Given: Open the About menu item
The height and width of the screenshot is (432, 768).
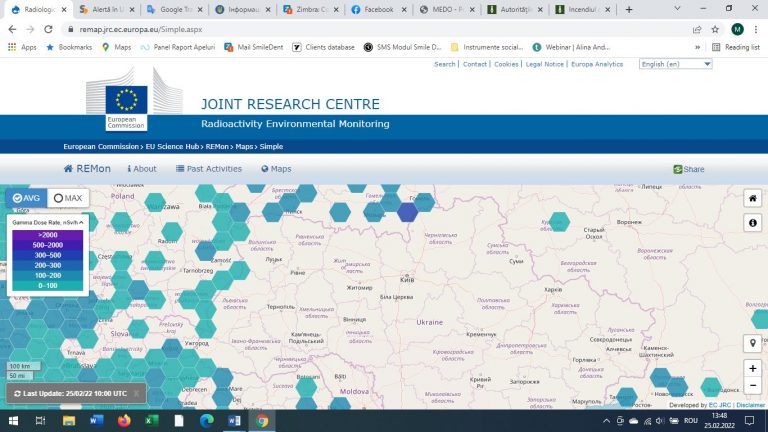Looking at the screenshot, I should (x=142, y=168).
